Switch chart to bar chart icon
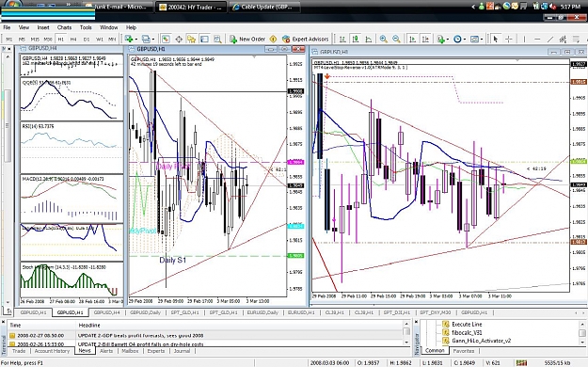 point(342,39)
